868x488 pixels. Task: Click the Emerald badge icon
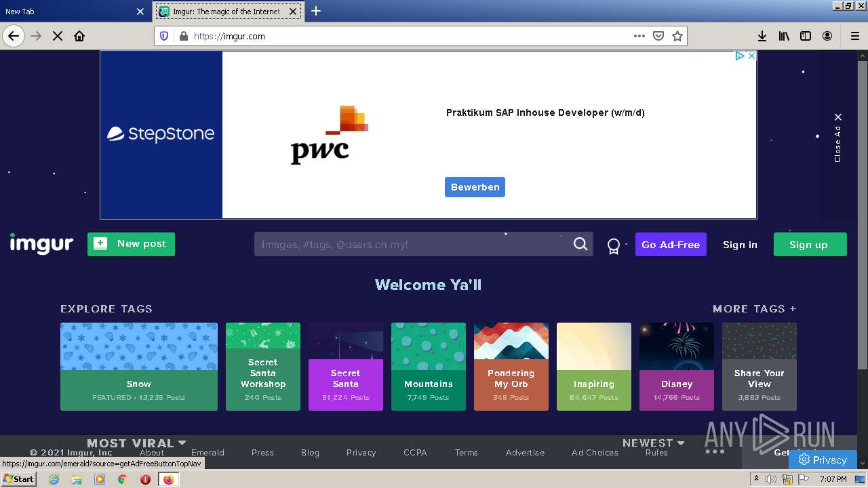point(614,245)
